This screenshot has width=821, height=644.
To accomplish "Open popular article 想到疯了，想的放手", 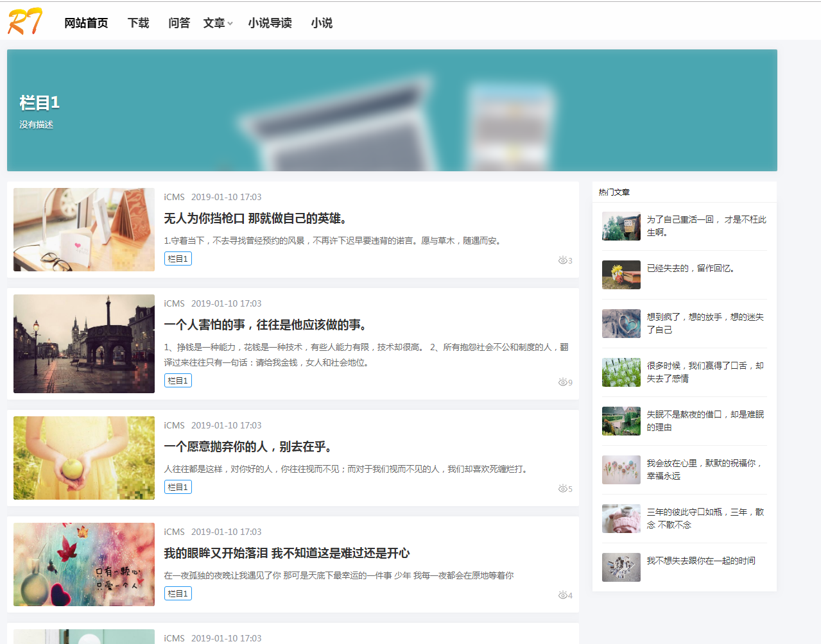I will click(705, 323).
